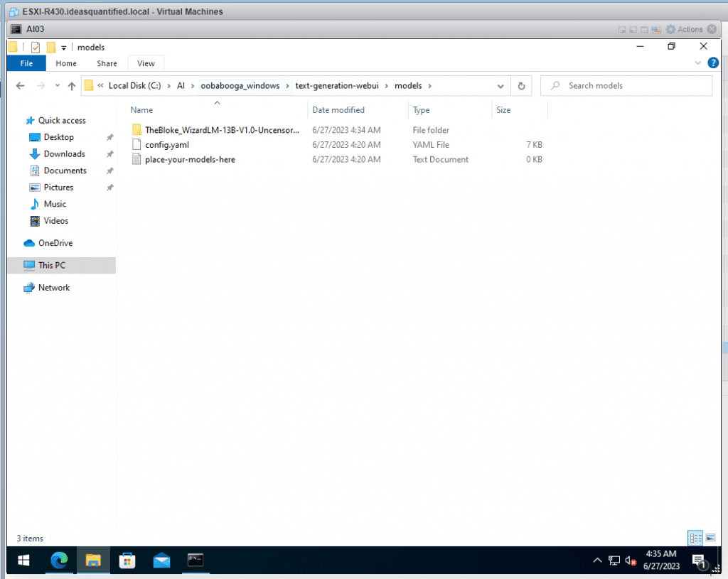Open the Windows Start menu

pos(23,561)
